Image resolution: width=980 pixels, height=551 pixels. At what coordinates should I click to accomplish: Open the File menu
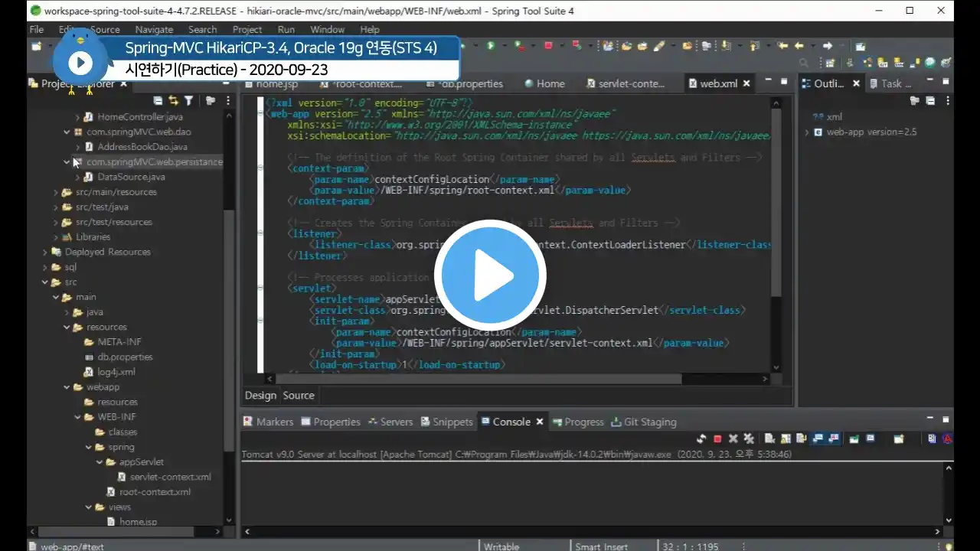[37, 29]
